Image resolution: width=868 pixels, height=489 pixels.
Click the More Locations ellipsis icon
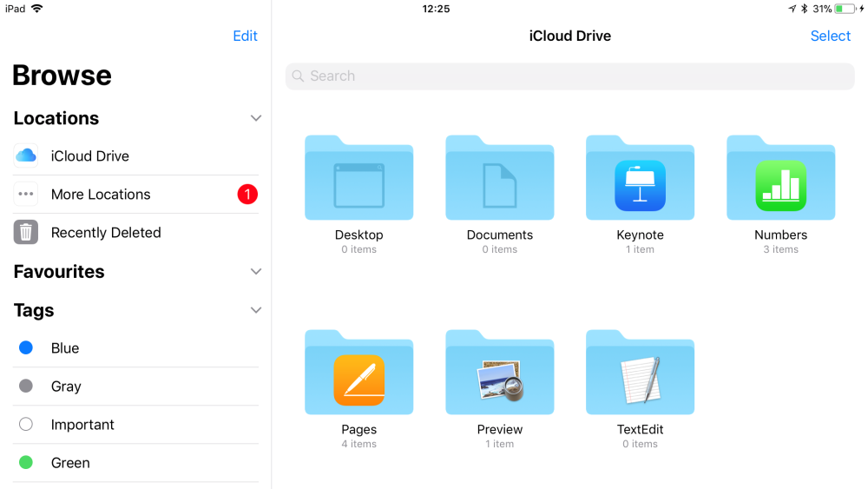(x=26, y=194)
